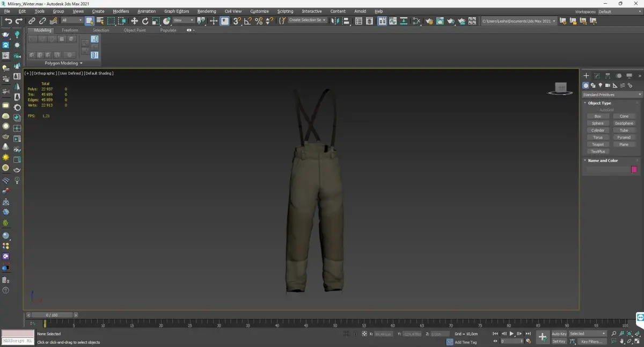Select the Lights category icon
Viewport: 644px width, 347px height.
(600, 85)
